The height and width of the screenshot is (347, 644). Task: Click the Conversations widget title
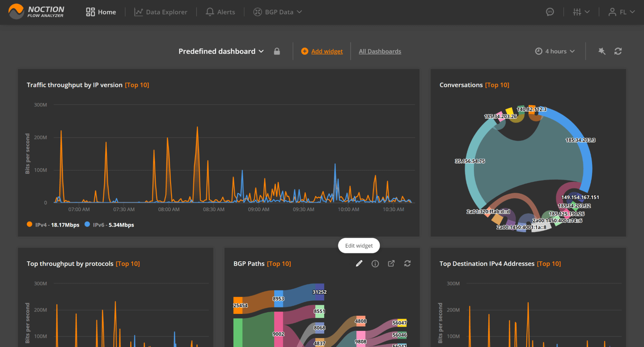click(461, 85)
